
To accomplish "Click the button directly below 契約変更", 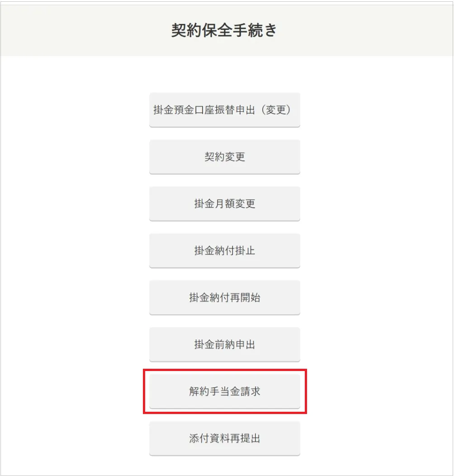I will click(x=224, y=204).
